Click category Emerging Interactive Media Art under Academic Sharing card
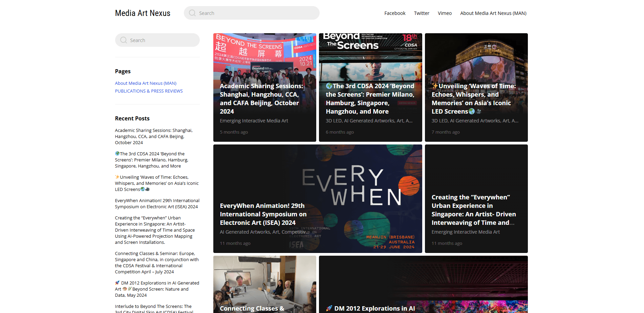This screenshot has width=644, height=313. pos(254,121)
